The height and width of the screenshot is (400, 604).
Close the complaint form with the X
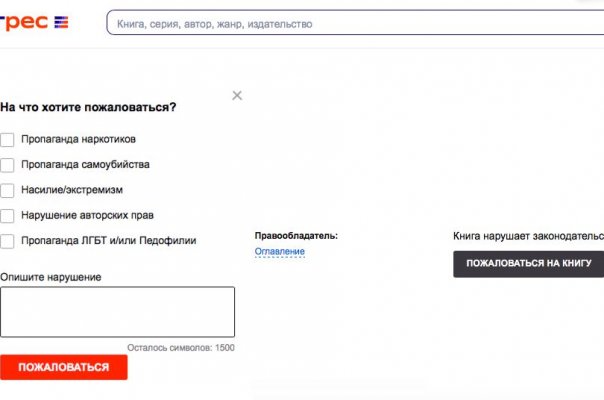[x=237, y=95]
